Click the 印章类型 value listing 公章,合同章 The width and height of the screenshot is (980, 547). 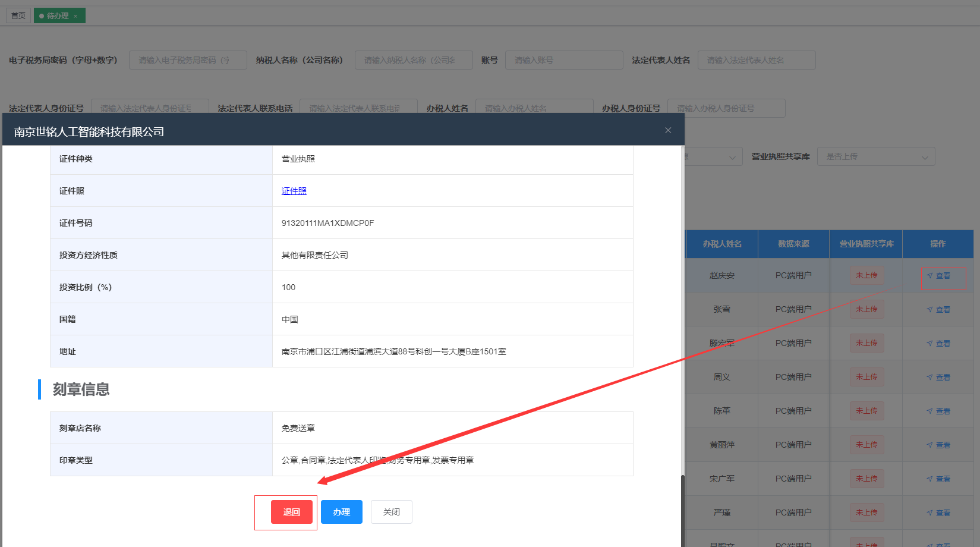(378, 460)
